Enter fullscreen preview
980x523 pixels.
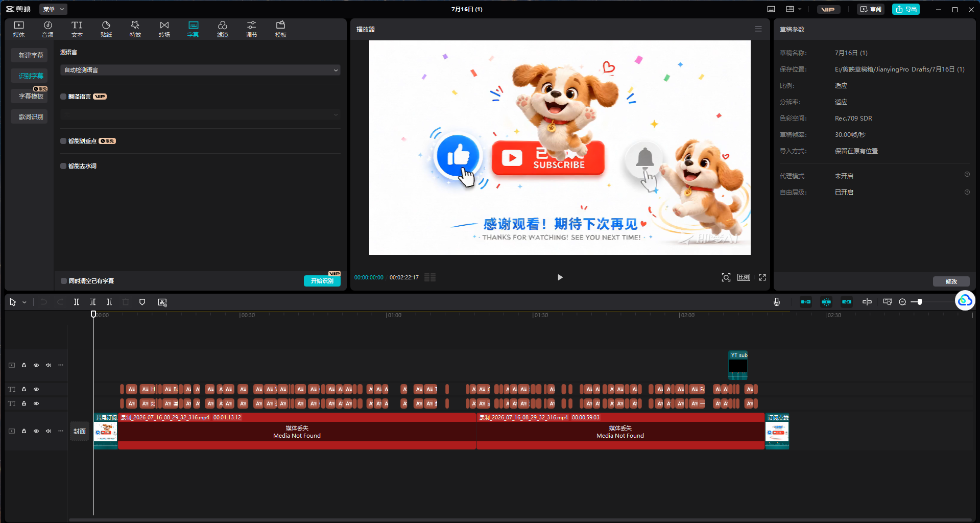coord(762,277)
